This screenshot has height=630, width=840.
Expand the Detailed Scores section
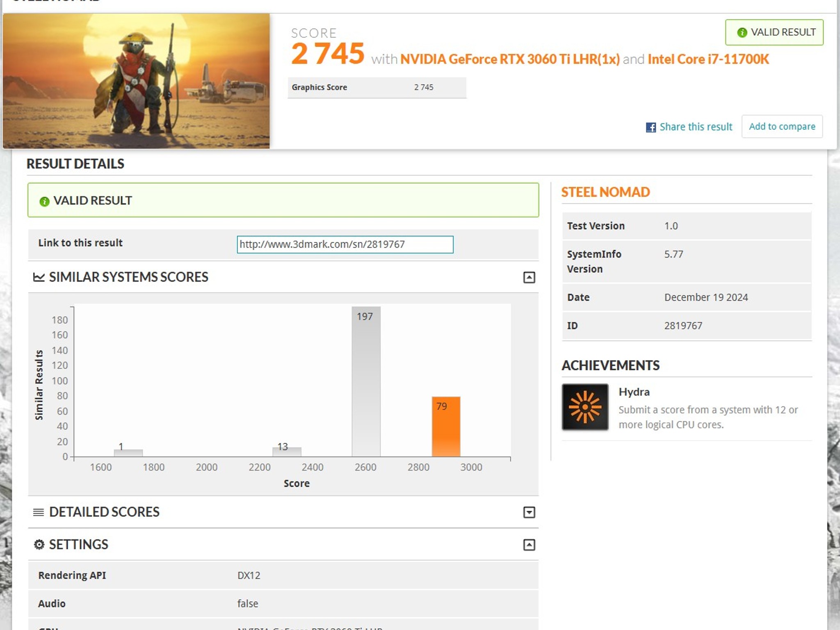[529, 512]
